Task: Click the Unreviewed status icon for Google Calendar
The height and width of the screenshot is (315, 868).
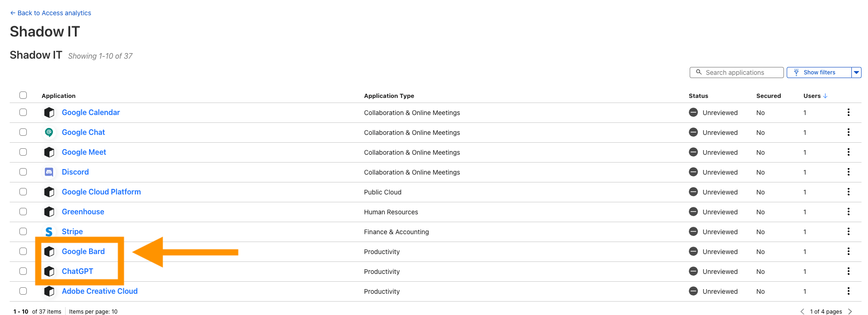Action: (693, 112)
